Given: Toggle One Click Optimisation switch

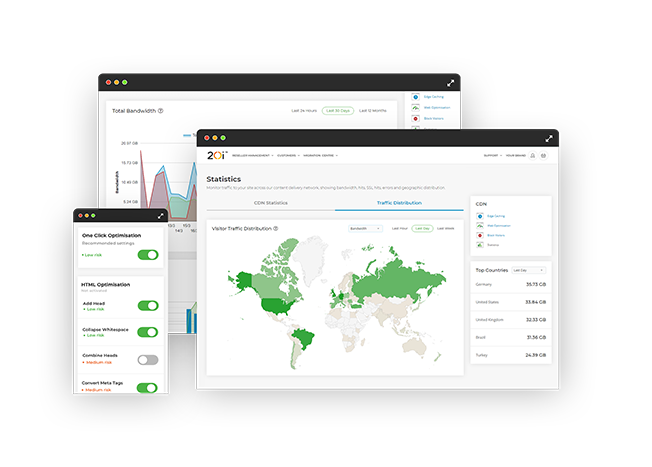Looking at the screenshot, I should point(148,255).
